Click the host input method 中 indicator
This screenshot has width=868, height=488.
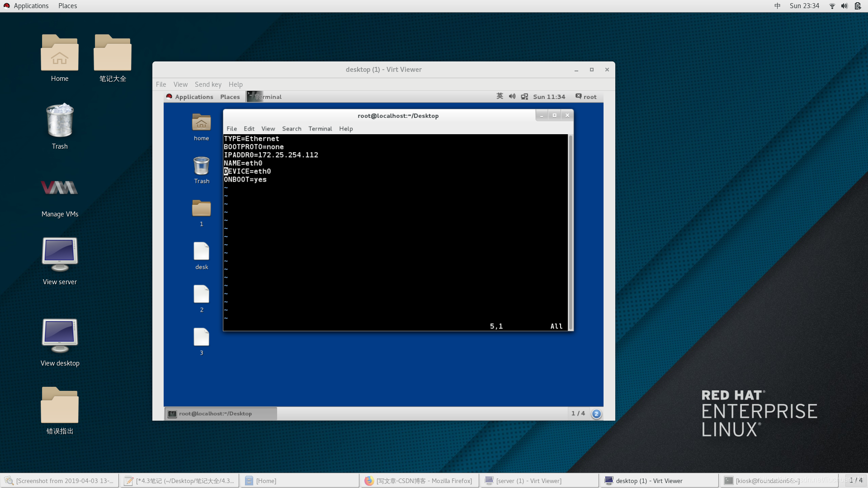click(777, 6)
